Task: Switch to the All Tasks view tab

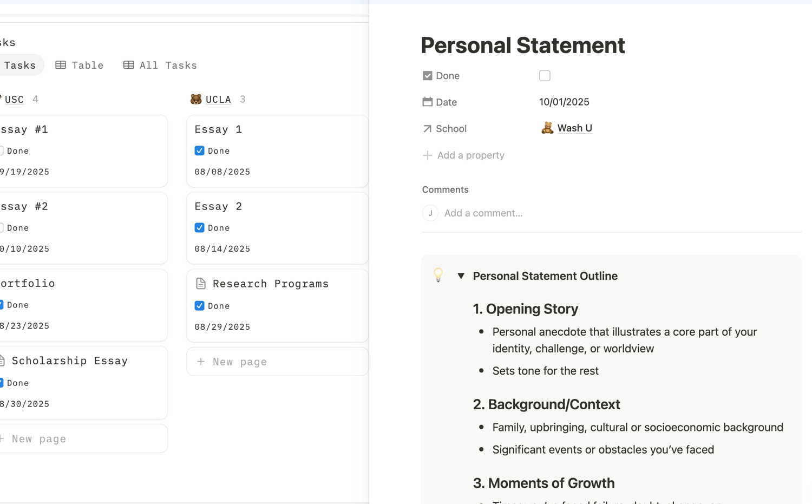Action: (160, 65)
